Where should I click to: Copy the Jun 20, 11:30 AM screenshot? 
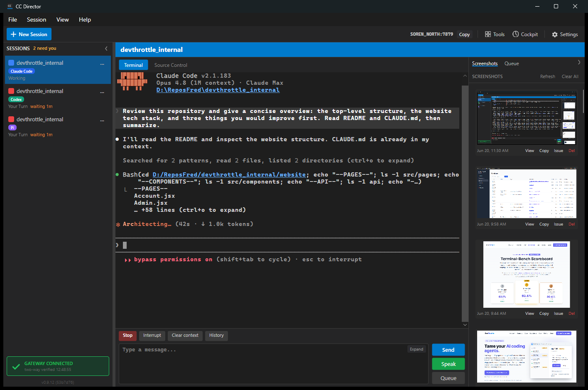coord(544,151)
